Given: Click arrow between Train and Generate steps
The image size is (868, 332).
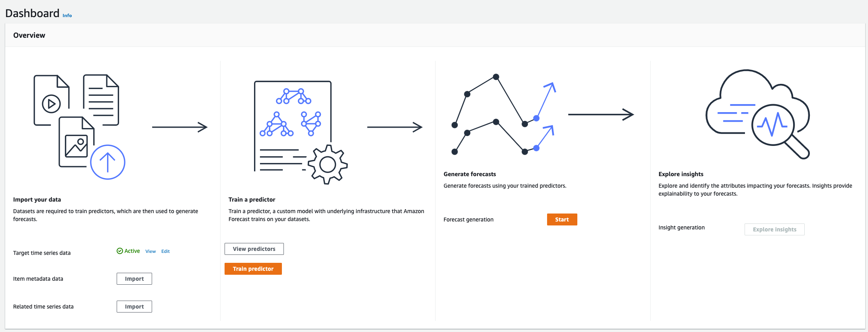Looking at the screenshot, I should click(x=395, y=127).
